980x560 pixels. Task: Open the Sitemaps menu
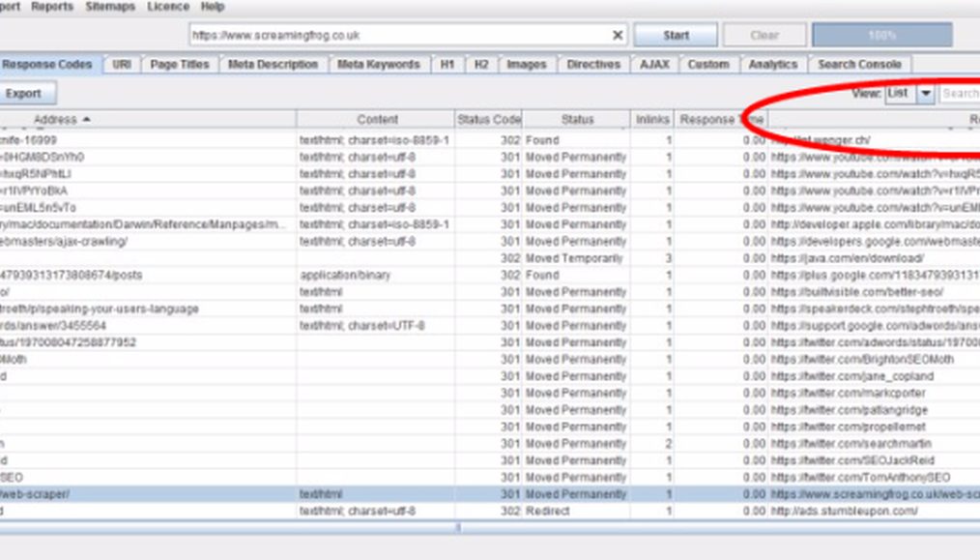(x=110, y=7)
